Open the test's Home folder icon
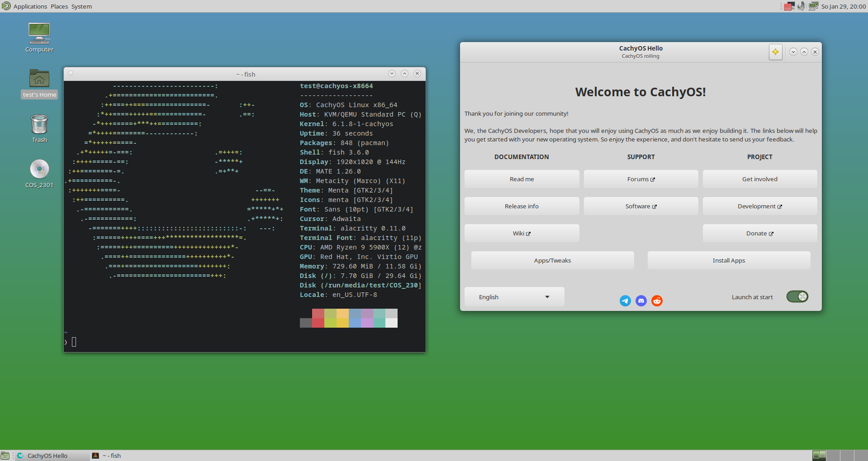868x461 pixels. click(x=39, y=79)
